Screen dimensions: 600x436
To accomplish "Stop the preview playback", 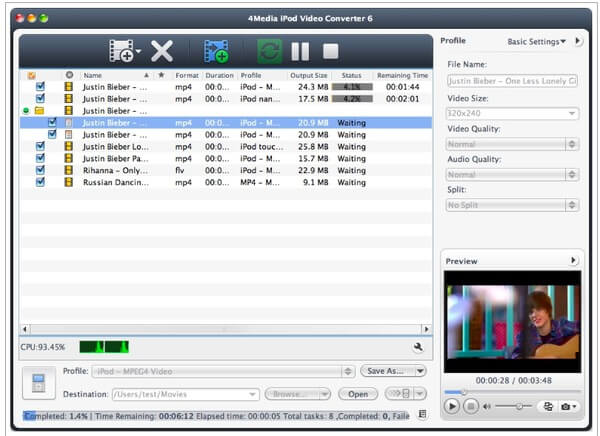I will point(471,406).
